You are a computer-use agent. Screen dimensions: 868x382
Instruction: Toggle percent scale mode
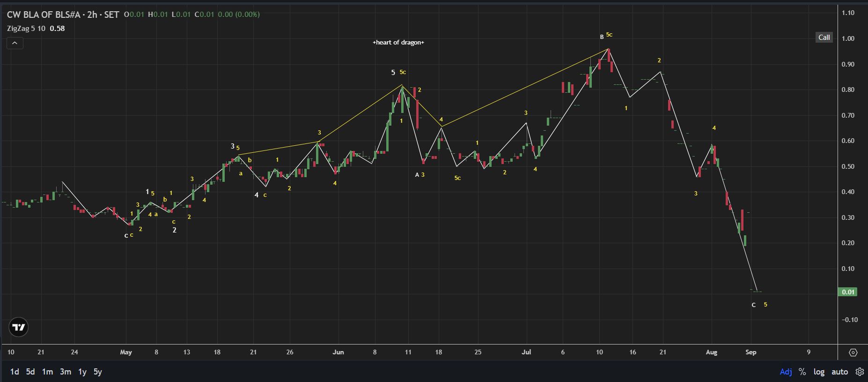[x=802, y=372]
